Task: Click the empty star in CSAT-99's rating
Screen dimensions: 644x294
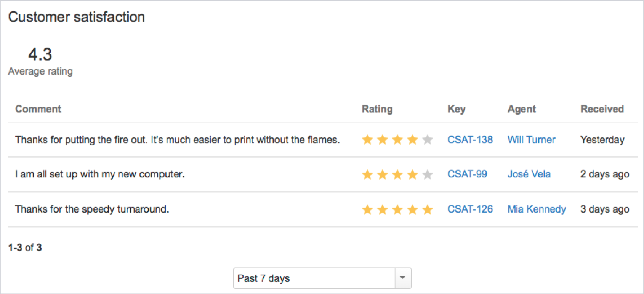Action: (428, 174)
